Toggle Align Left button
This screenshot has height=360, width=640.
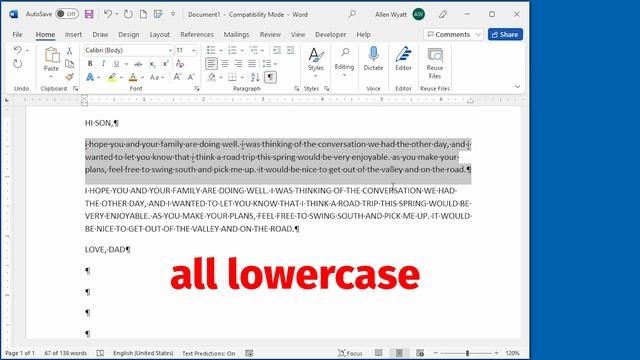tap(211, 64)
